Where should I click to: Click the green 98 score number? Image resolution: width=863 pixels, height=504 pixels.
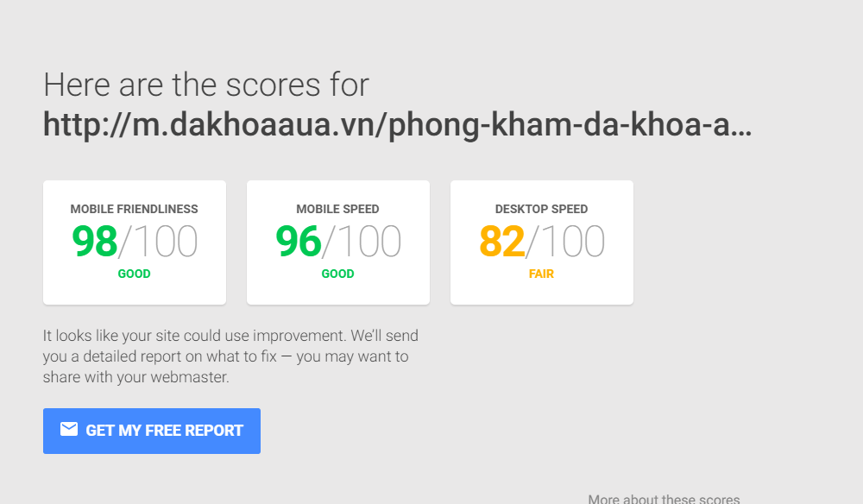click(x=95, y=241)
